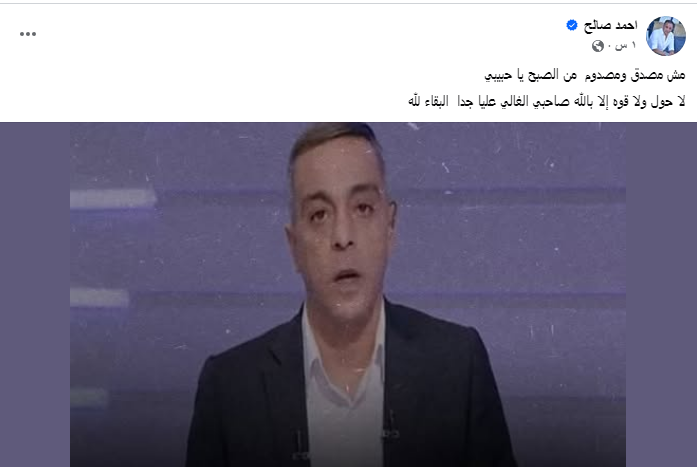Click the man's face in the photo

[x=340, y=231]
